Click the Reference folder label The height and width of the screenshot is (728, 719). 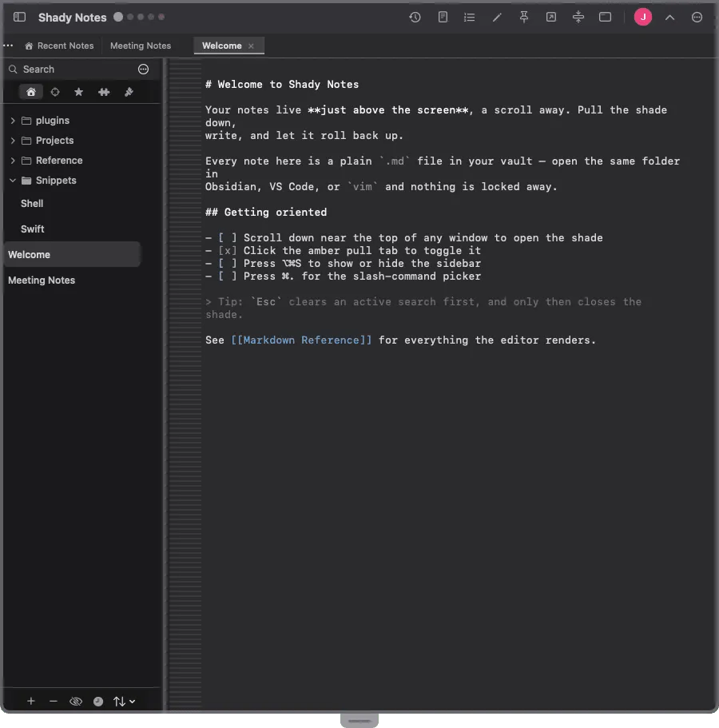59,161
